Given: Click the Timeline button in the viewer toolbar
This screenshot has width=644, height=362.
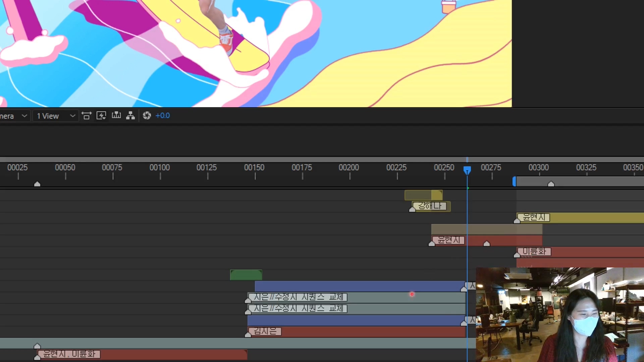Looking at the screenshot, I should tap(116, 115).
